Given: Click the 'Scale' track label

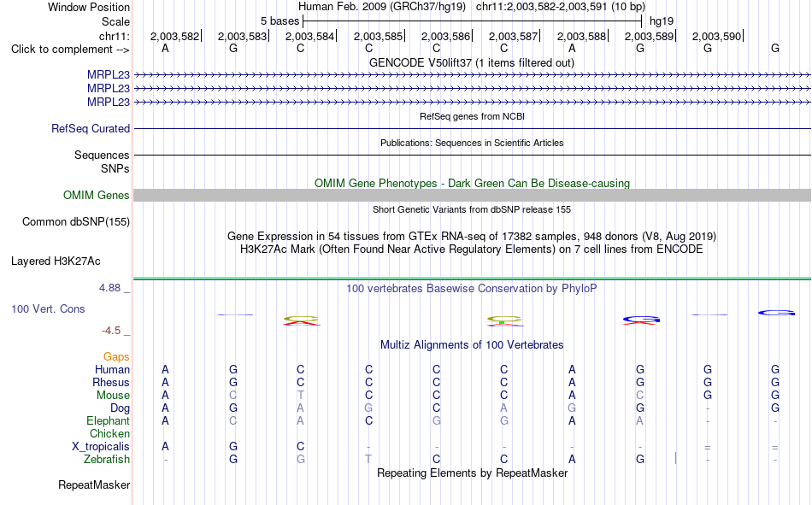Looking at the screenshot, I should point(115,21).
